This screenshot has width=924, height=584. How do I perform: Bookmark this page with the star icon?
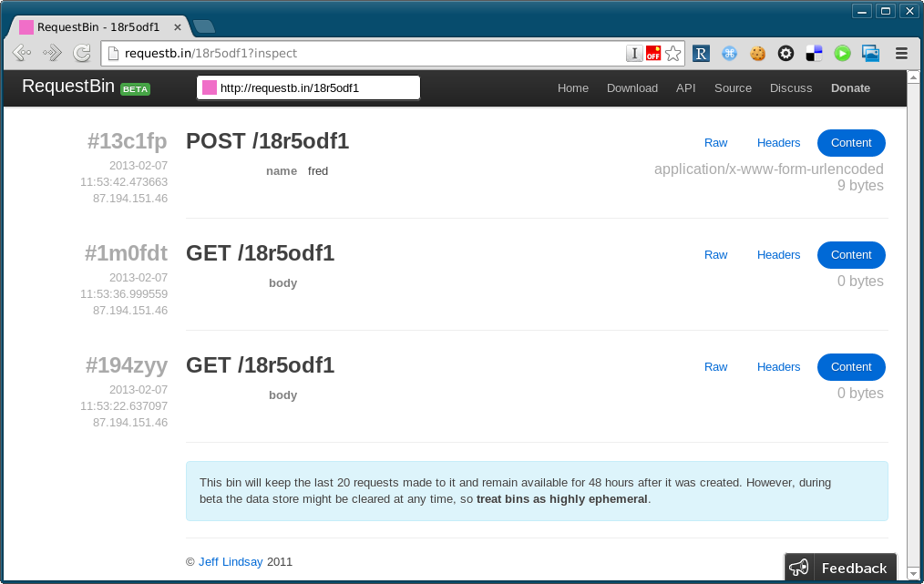pyautogui.click(x=673, y=54)
